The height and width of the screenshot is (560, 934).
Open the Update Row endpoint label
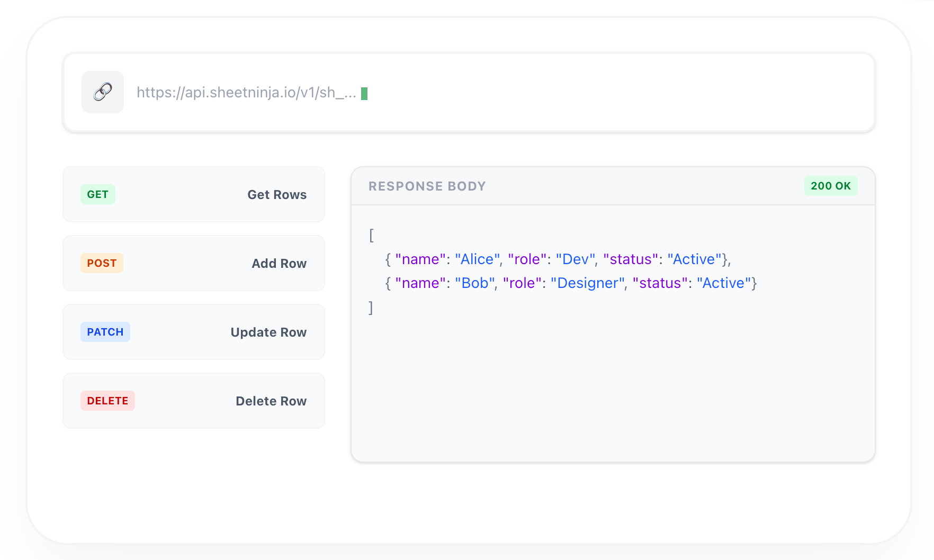tap(268, 332)
